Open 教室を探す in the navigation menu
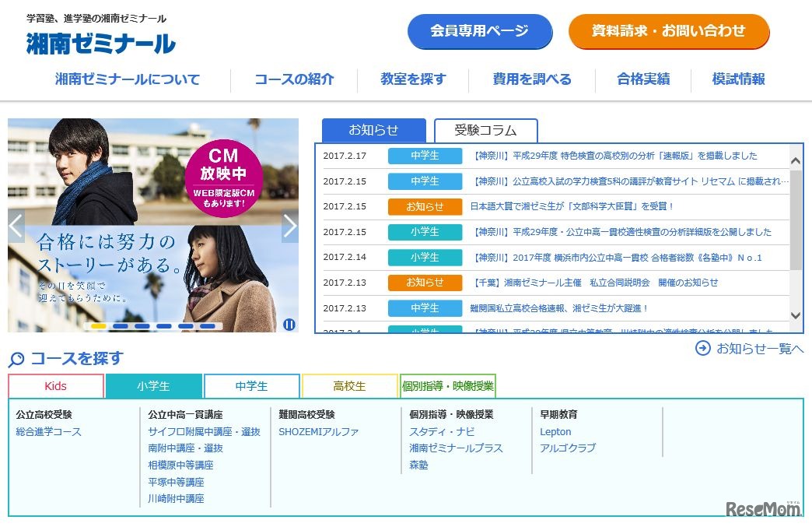 click(x=412, y=79)
